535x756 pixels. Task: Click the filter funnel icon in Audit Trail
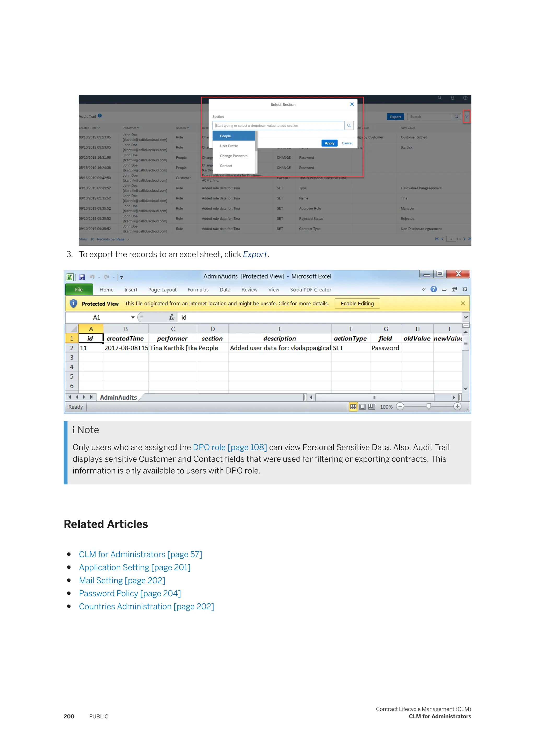pyautogui.click(x=467, y=117)
